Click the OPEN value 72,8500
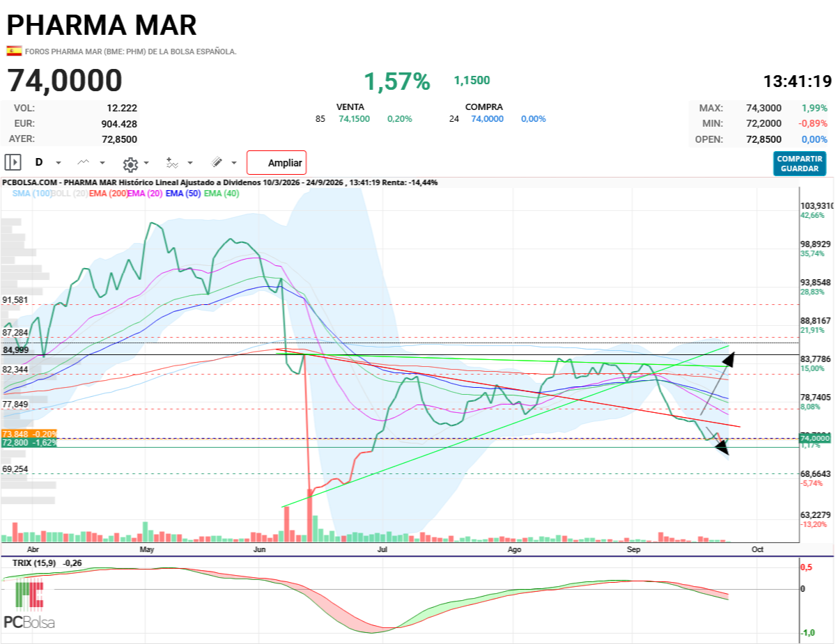This screenshot has width=836, height=644. 764,139
